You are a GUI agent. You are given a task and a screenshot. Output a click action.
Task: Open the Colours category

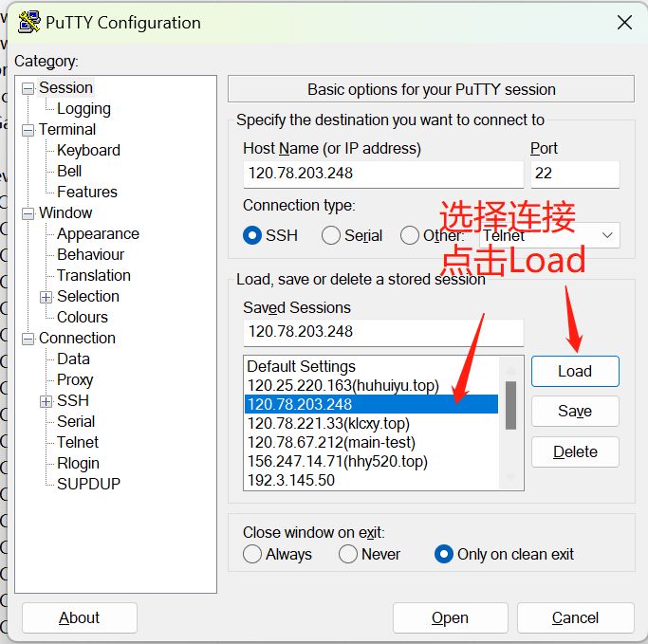pyautogui.click(x=83, y=317)
